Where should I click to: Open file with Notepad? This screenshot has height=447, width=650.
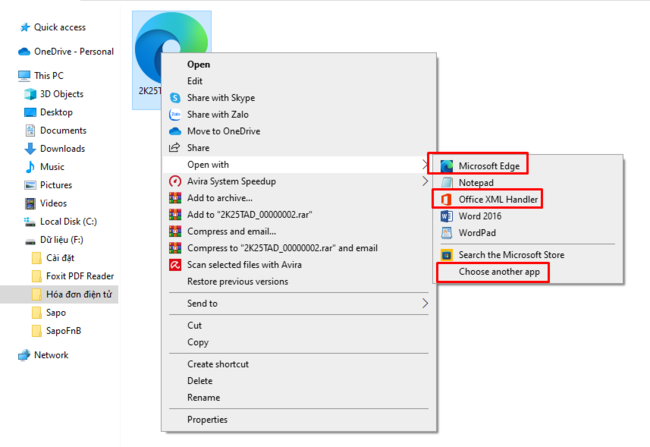(476, 183)
